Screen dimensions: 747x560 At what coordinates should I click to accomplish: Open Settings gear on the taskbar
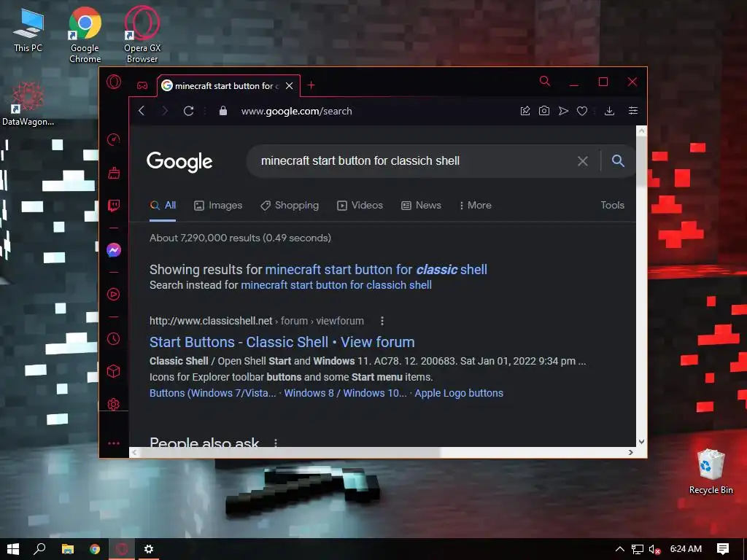point(149,549)
